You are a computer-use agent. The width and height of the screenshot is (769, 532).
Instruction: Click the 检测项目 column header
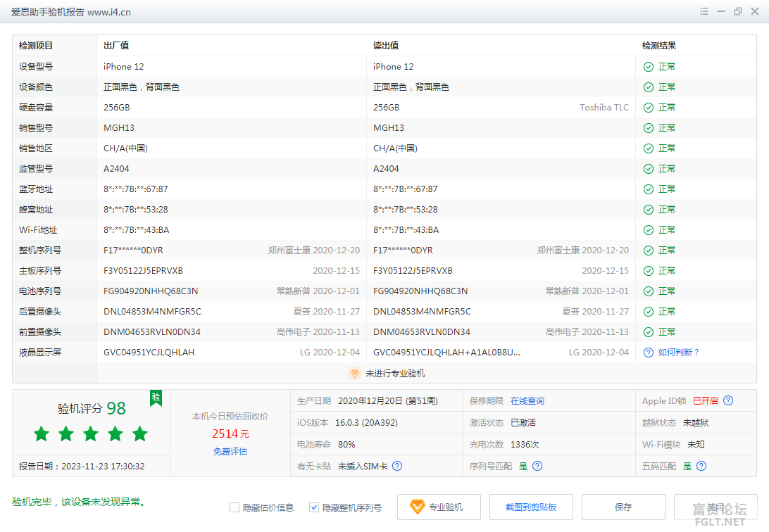pos(36,46)
